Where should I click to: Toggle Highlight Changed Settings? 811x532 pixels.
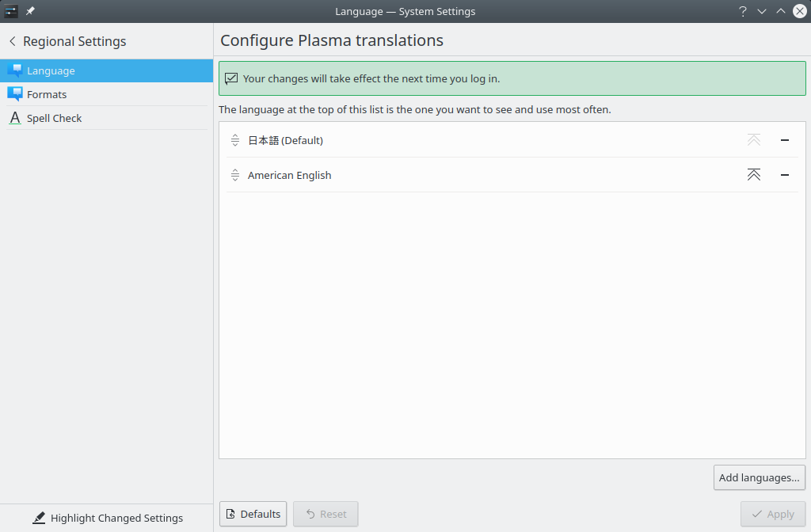click(x=108, y=518)
